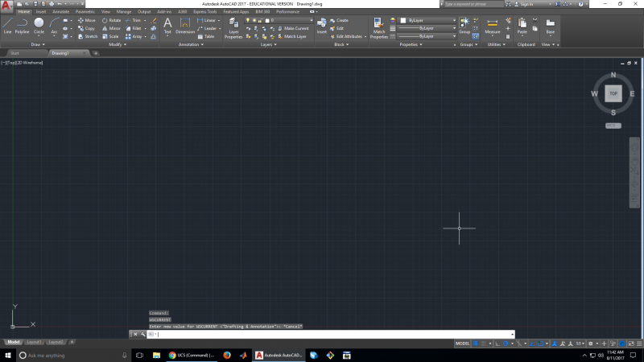Select the Line drawing tool
Viewport: 644px width, 362px height.
tap(7, 26)
